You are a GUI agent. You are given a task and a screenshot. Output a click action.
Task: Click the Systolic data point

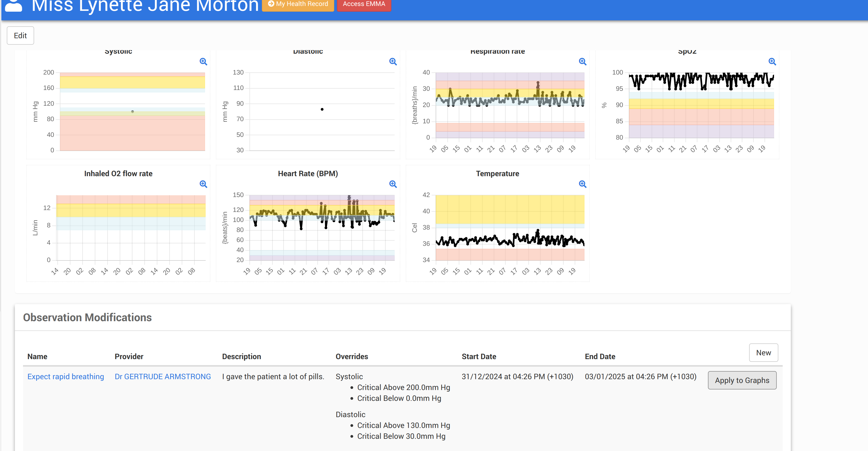132,112
